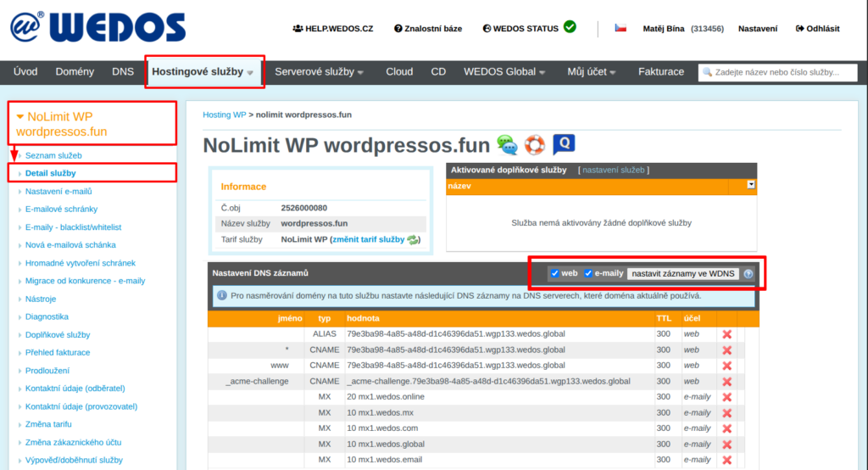Open Cloud menu item
868x470 pixels.
pyautogui.click(x=400, y=71)
